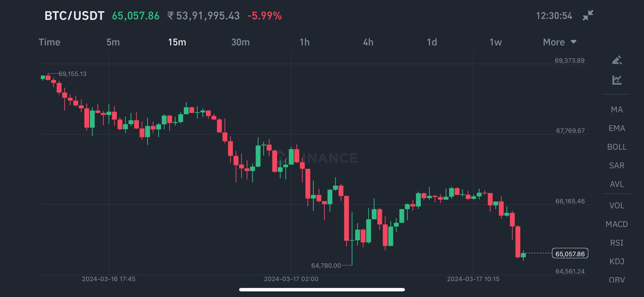Enable the KDJ indicator

tap(616, 261)
